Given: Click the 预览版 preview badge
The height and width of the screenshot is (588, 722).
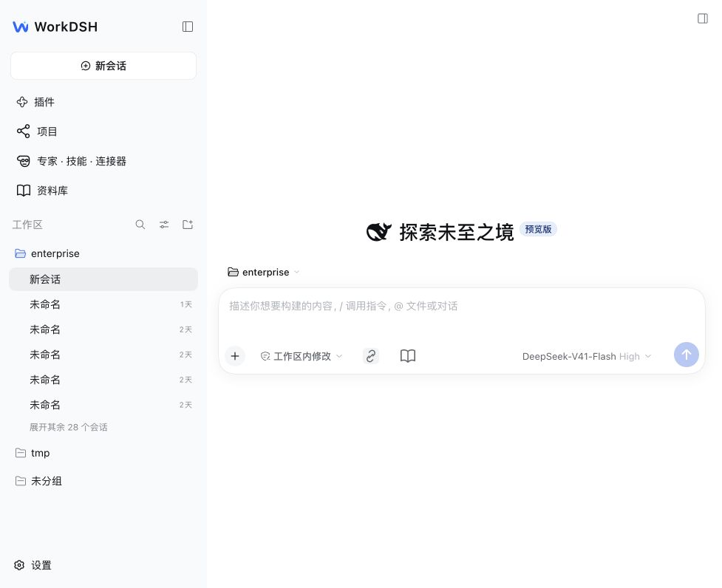Looking at the screenshot, I should [538, 229].
